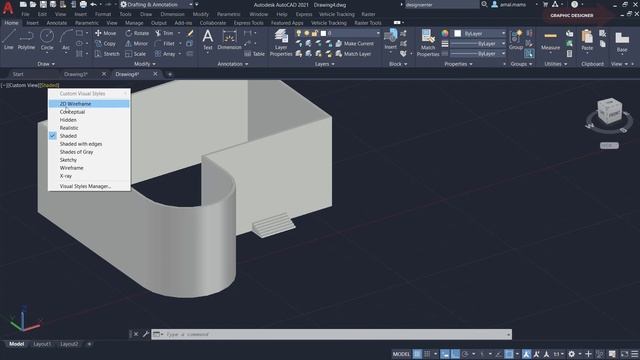Click the Array tool
640x360 pixels.
pos(165,53)
